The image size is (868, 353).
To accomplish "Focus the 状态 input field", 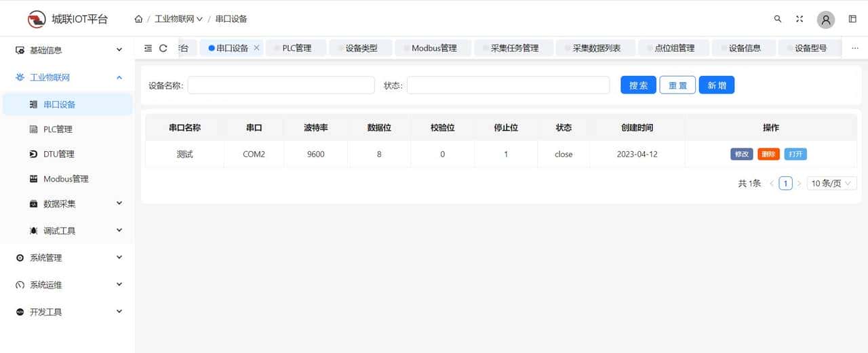I will point(508,85).
